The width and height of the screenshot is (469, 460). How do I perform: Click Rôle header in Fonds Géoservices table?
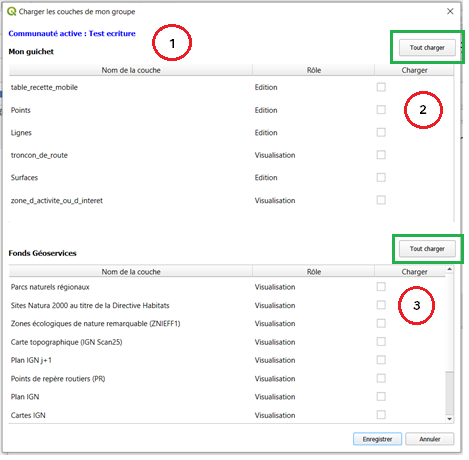[314, 272]
